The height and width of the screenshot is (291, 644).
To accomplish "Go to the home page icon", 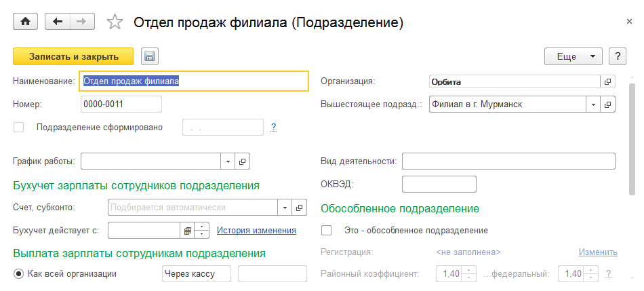I will coord(26,22).
